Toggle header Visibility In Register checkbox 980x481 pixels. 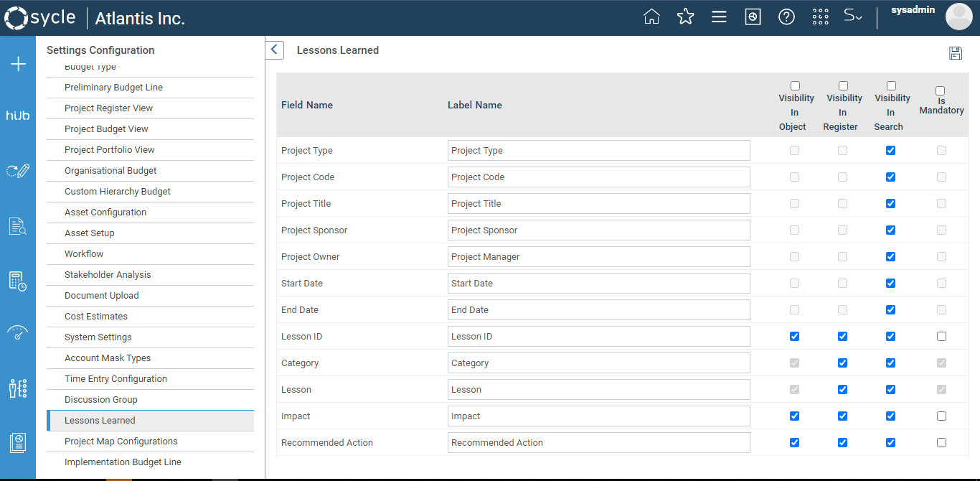click(x=843, y=85)
